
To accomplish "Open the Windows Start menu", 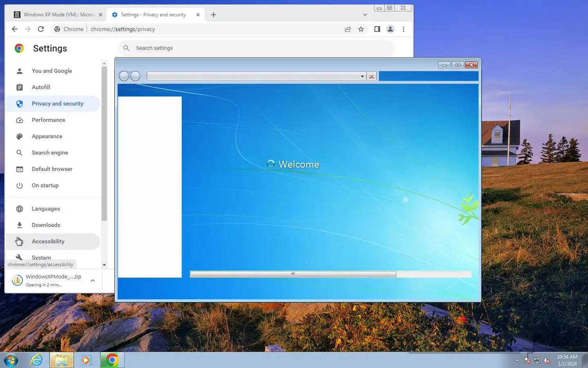I will click(11, 360).
